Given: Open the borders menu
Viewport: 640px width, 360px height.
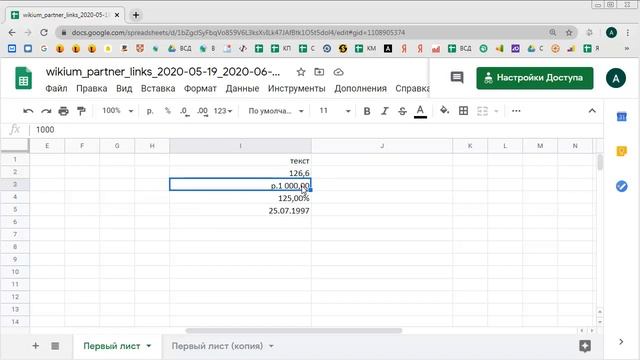Looking at the screenshot, I should [x=463, y=111].
